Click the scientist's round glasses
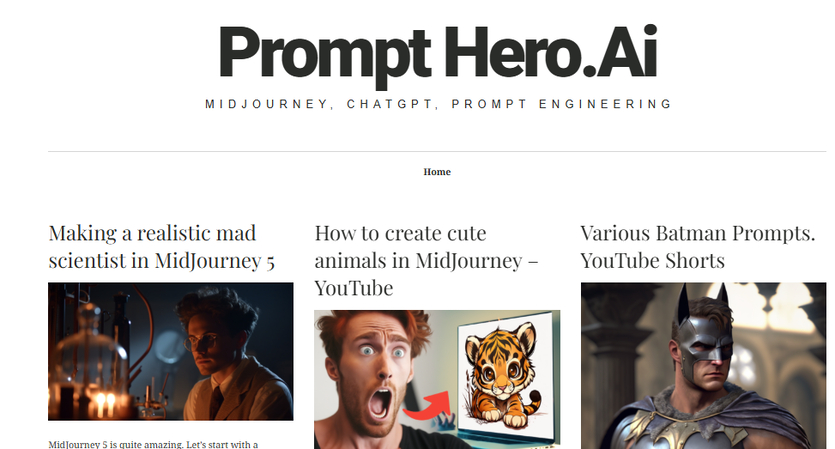The width and height of the screenshot is (835, 449). 201,341
